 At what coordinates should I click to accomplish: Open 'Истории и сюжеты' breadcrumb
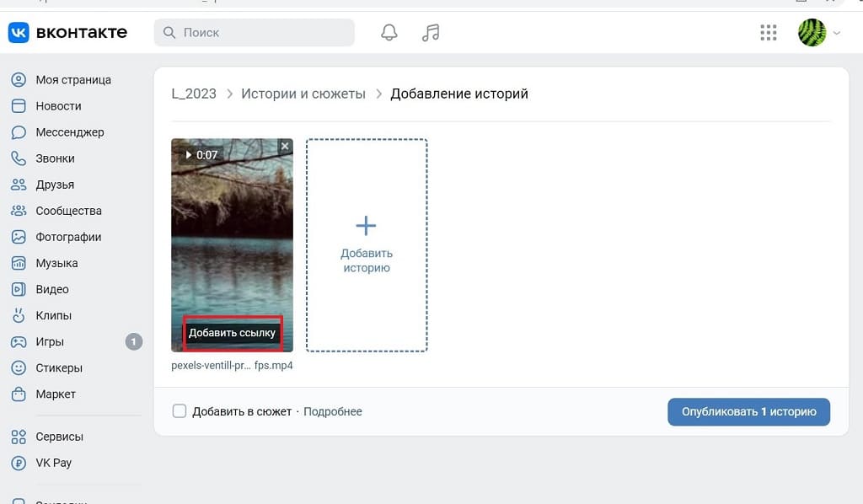[x=303, y=94]
